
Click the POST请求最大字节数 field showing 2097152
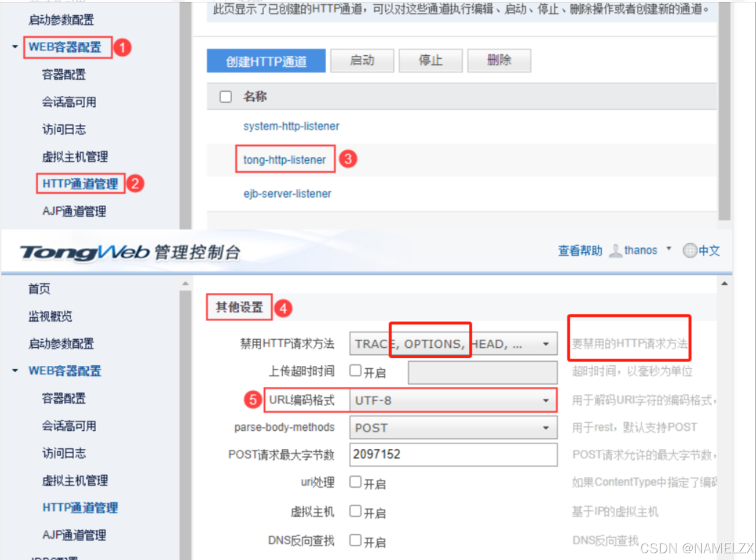(453, 454)
